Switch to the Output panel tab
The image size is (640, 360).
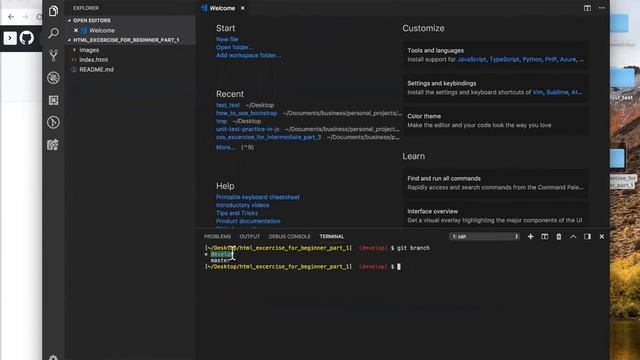[x=249, y=236]
